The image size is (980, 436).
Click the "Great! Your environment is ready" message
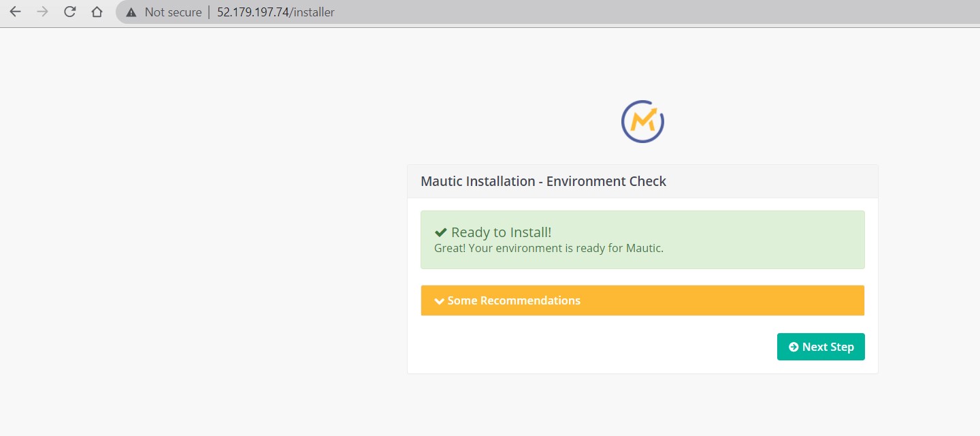pos(549,248)
